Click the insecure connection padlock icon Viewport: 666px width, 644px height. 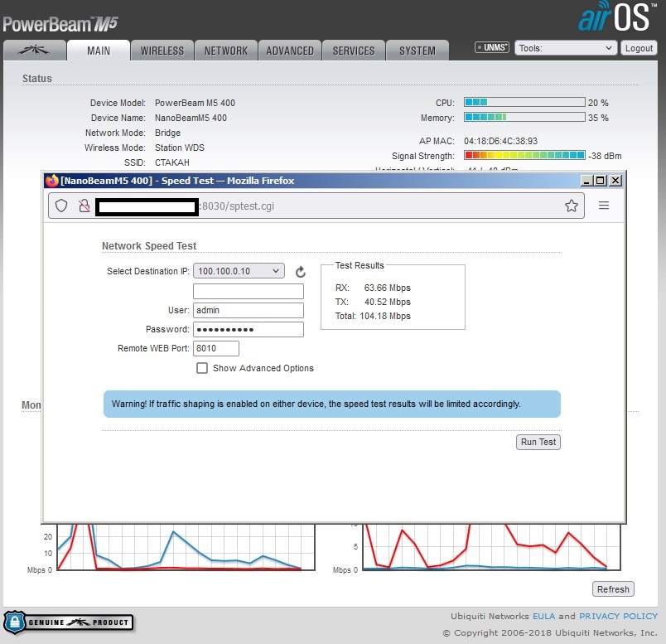pyautogui.click(x=84, y=206)
